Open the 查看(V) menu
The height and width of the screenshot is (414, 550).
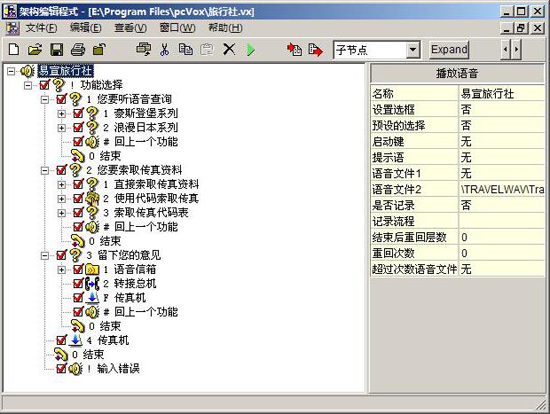pyautogui.click(x=130, y=28)
